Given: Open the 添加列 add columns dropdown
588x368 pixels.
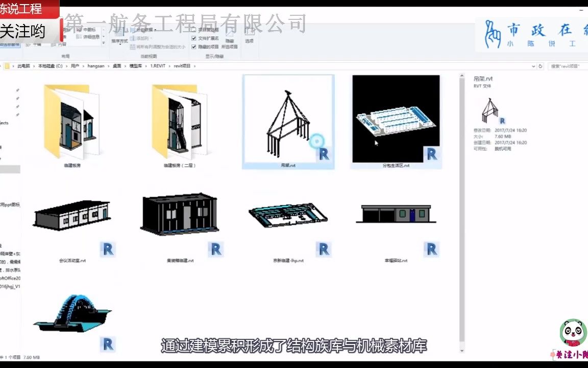Looking at the screenshot, I should (141, 38).
